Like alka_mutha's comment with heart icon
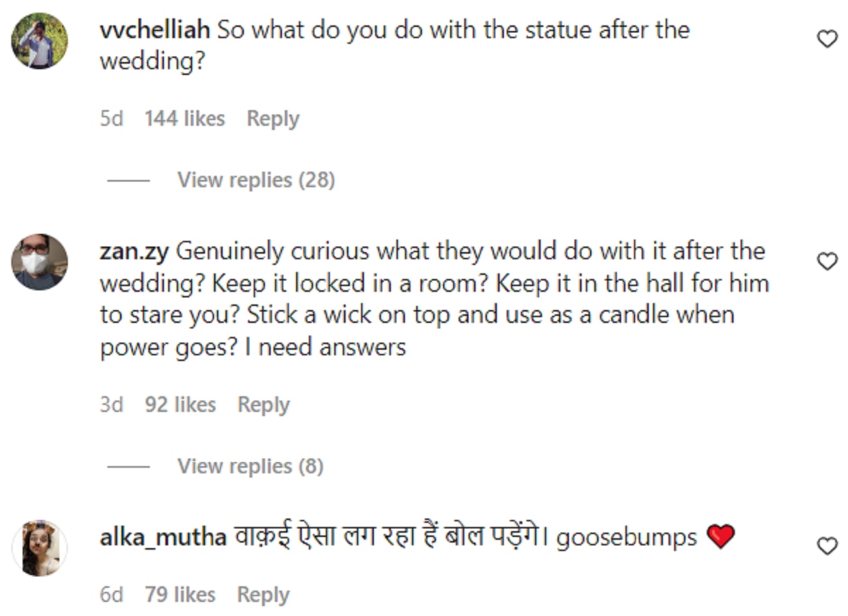The height and width of the screenshot is (616, 848). [x=827, y=545]
